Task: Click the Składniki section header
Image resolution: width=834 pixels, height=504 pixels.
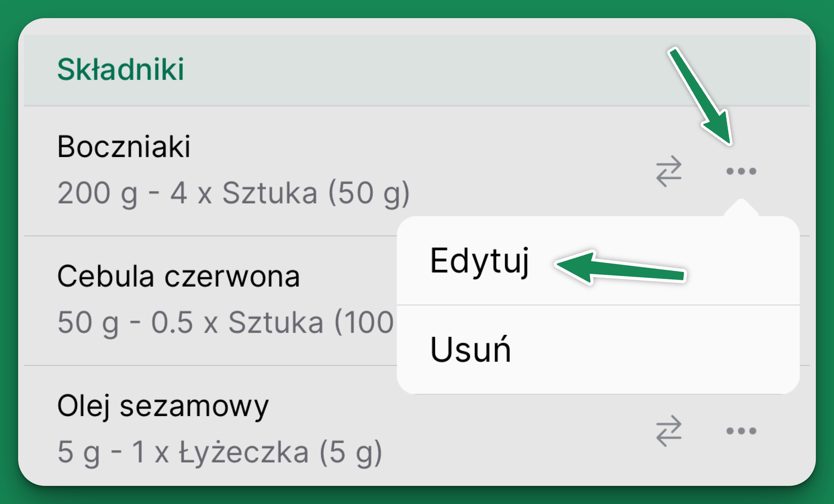Action: 121,70
